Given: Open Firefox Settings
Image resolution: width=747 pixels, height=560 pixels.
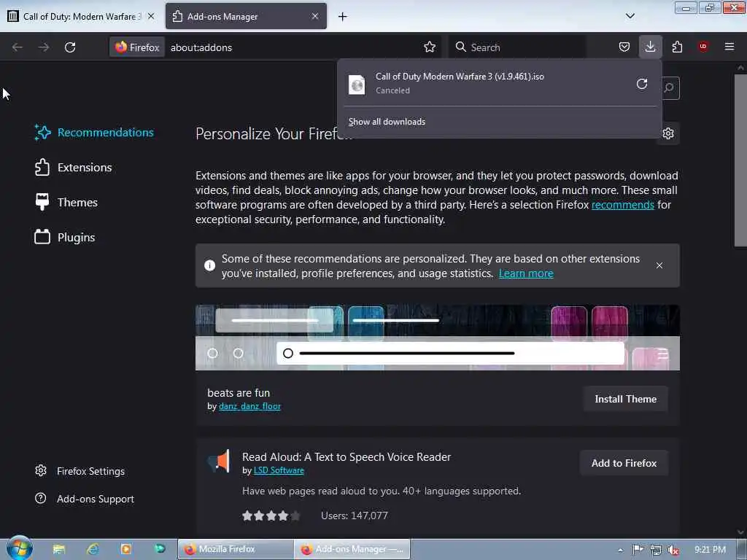Looking at the screenshot, I should [x=80, y=471].
